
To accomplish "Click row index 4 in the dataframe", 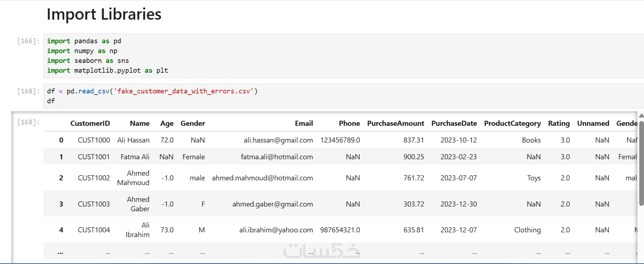I will 61,230.
